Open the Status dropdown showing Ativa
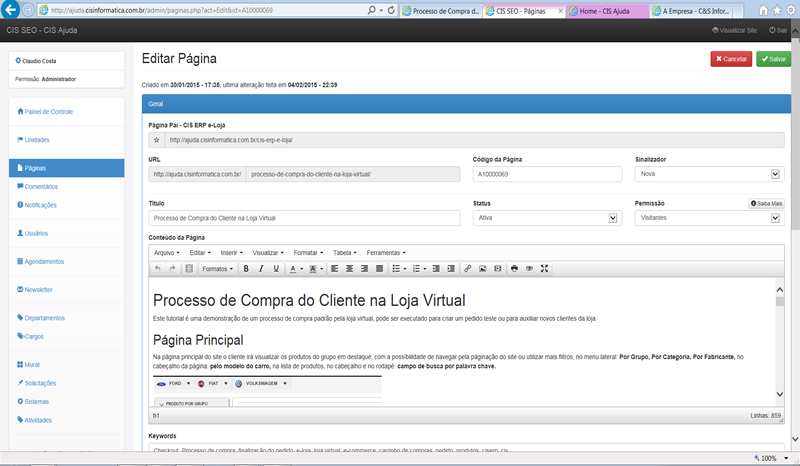Image resolution: width=800 pixels, height=466 pixels. [547, 218]
